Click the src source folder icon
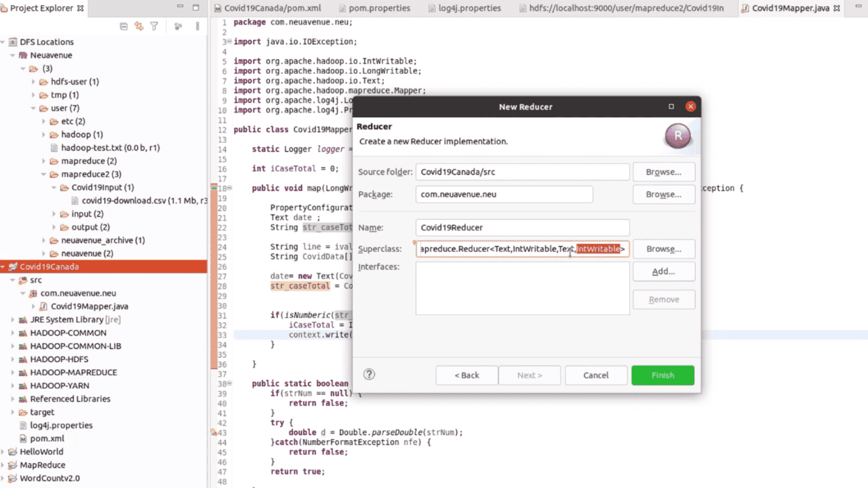Viewport: 868px width, 488px height. coord(23,280)
